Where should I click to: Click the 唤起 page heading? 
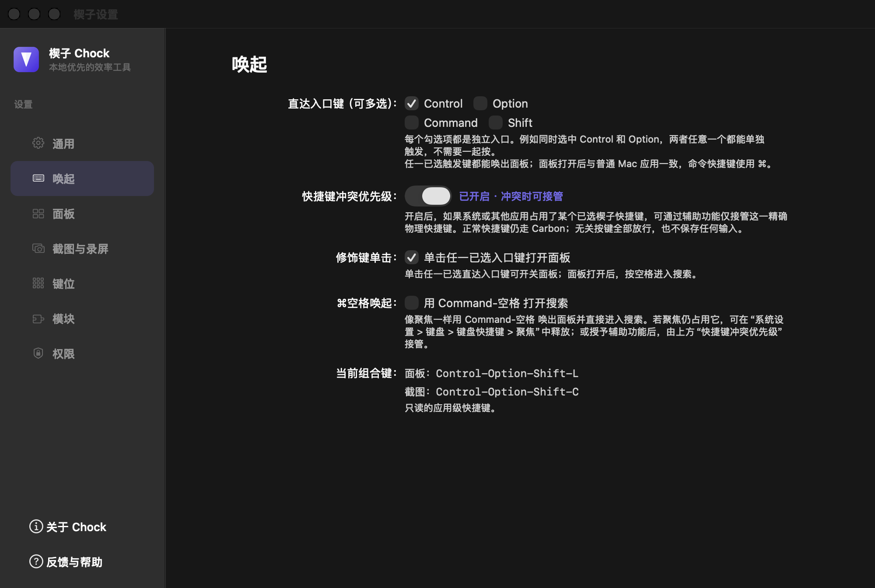tap(249, 64)
